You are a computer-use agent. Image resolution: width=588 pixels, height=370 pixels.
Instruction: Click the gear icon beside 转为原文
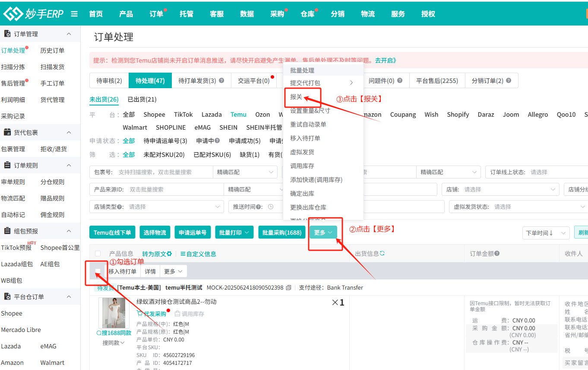[x=169, y=254]
